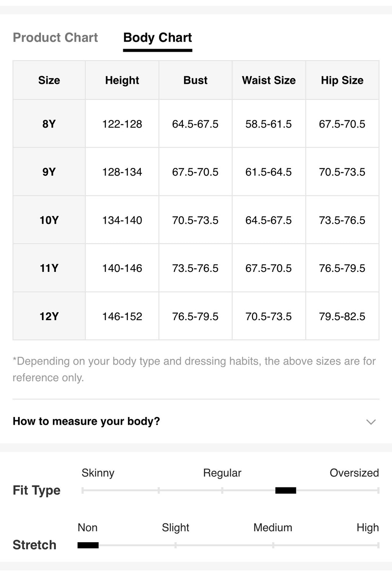Select the 11Y size row header

tap(49, 268)
